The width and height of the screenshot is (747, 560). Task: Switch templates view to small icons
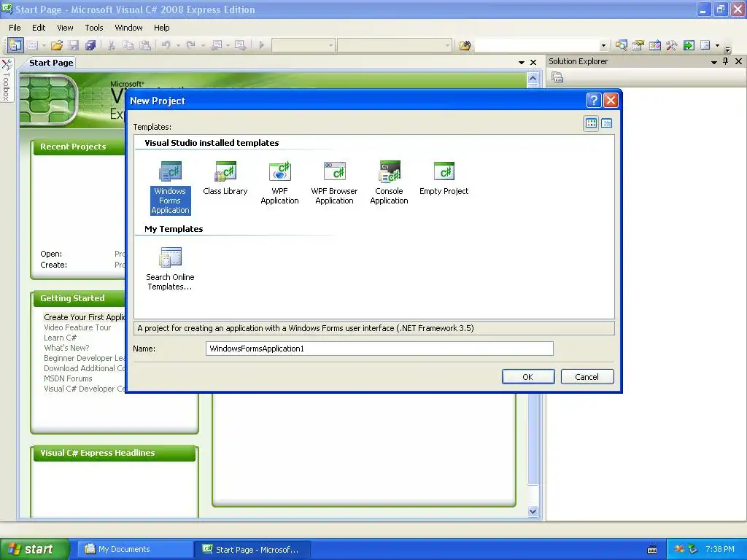point(606,123)
